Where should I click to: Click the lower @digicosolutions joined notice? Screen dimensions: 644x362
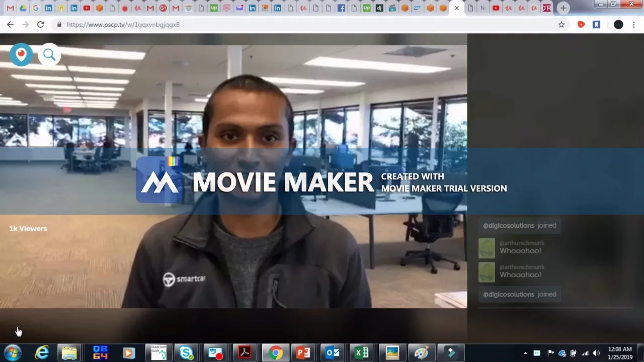point(520,294)
